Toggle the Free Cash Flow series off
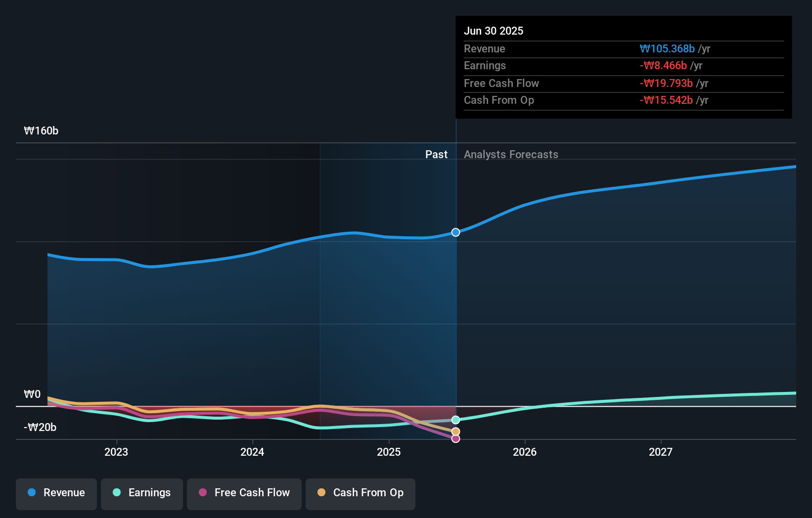This screenshot has width=812, height=518. tap(244, 493)
